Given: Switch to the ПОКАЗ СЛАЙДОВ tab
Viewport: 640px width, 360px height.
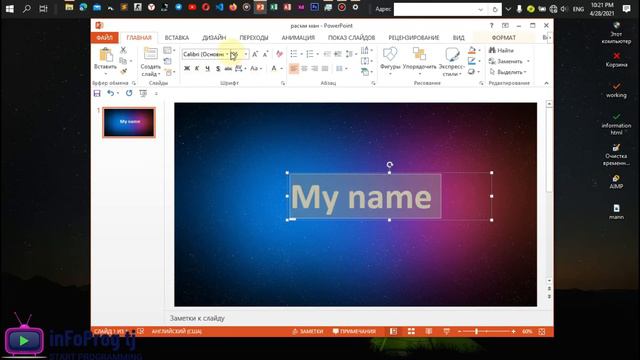Looking at the screenshot, I should (x=351, y=38).
